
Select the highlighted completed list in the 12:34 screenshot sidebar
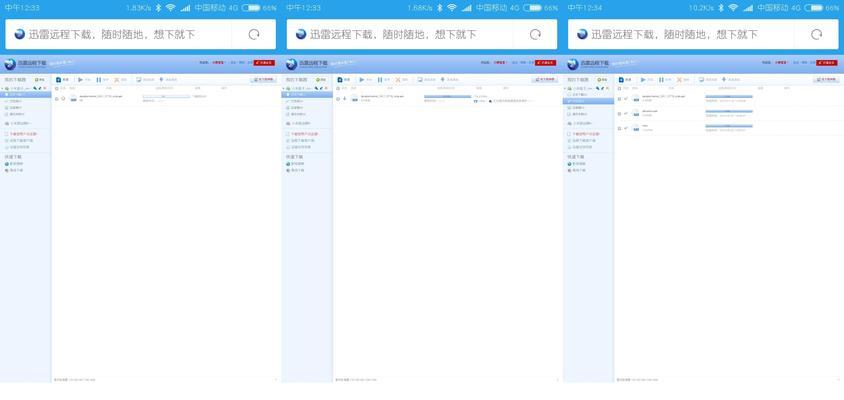[588, 101]
